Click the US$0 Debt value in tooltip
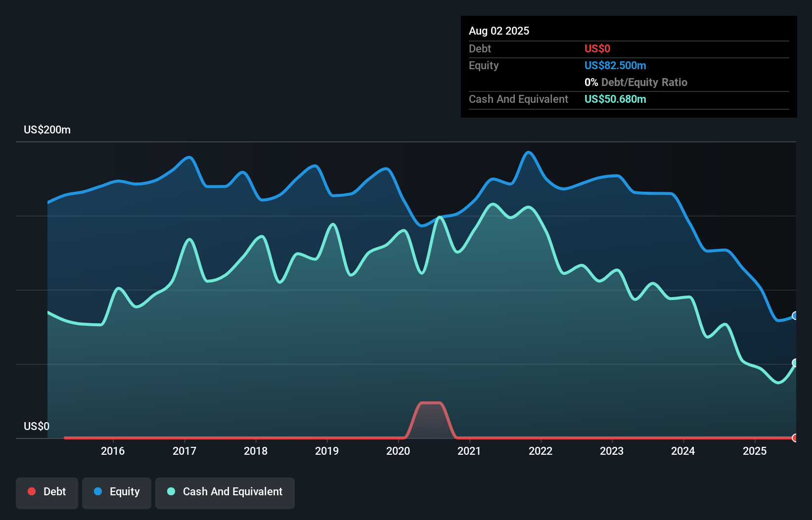Image resolution: width=812 pixels, height=520 pixels. pos(597,48)
